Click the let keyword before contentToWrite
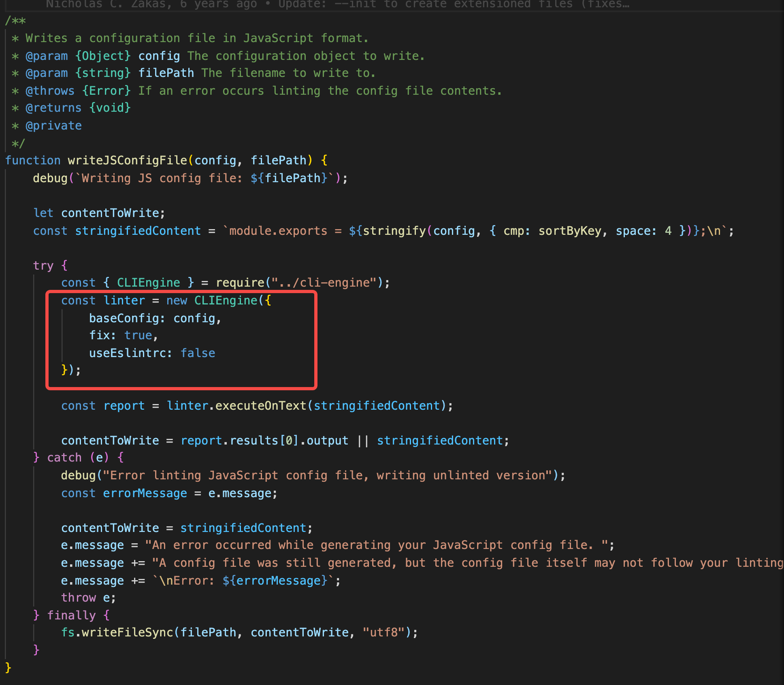The width and height of the screenshot is (784, 685). click(x=43, y=213)
